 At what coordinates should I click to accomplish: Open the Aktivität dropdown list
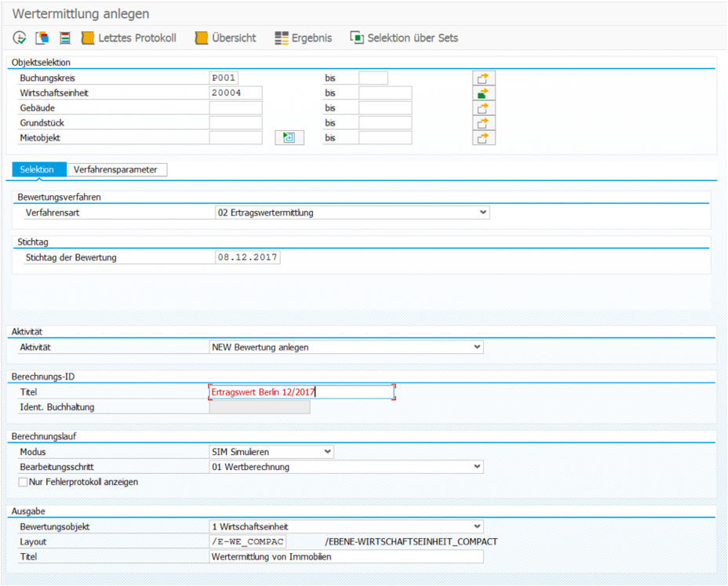[x=477, y=348]
